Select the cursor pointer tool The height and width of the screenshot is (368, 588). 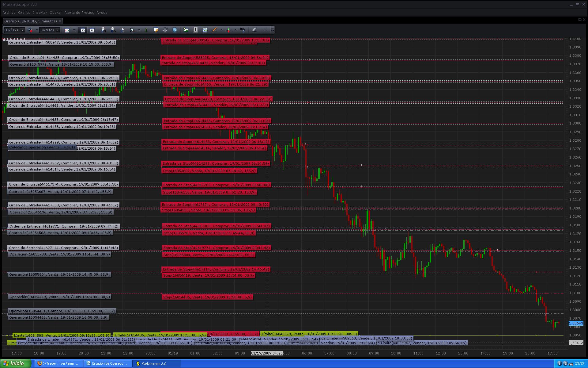tap(122, 30)
